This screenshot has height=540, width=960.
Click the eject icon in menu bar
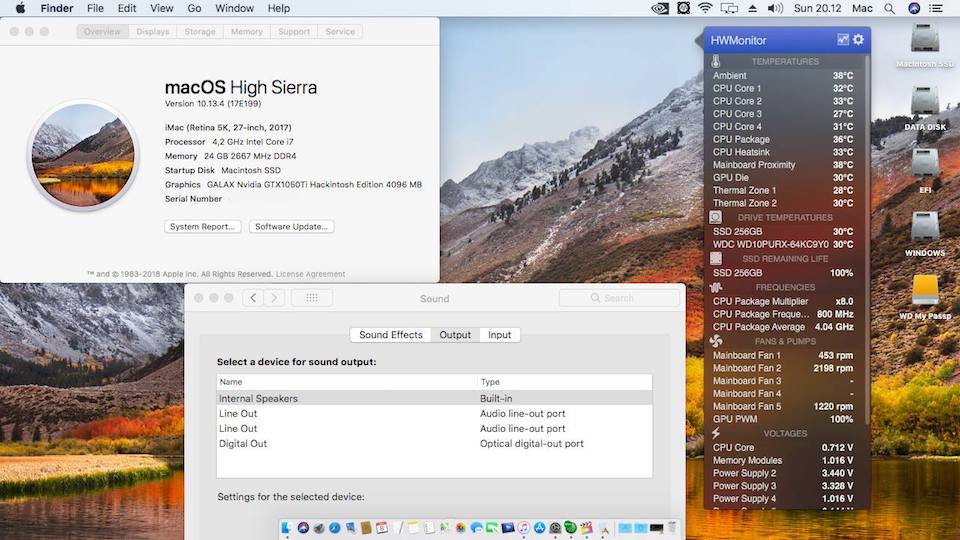click(x=752, y=9)
